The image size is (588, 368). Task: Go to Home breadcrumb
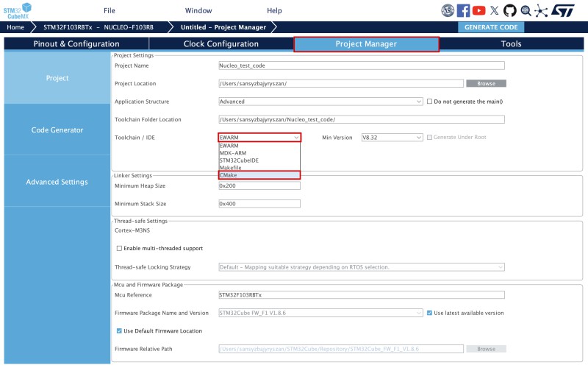15,27
